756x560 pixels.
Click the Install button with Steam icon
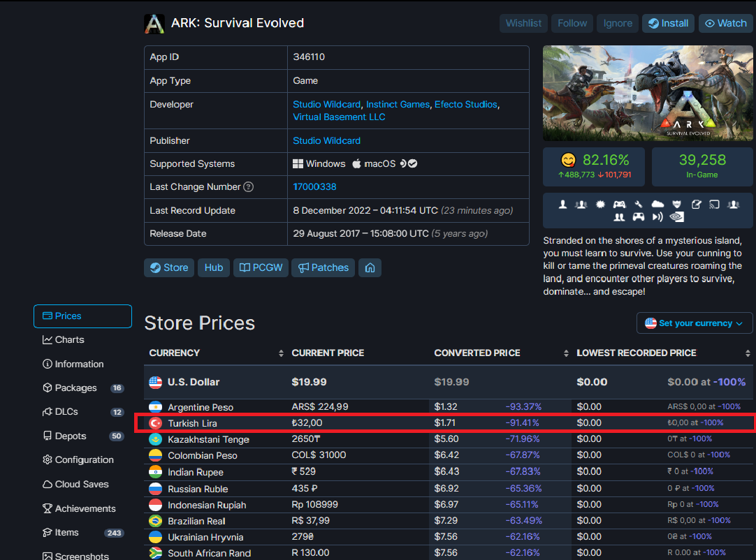[668, 23]
